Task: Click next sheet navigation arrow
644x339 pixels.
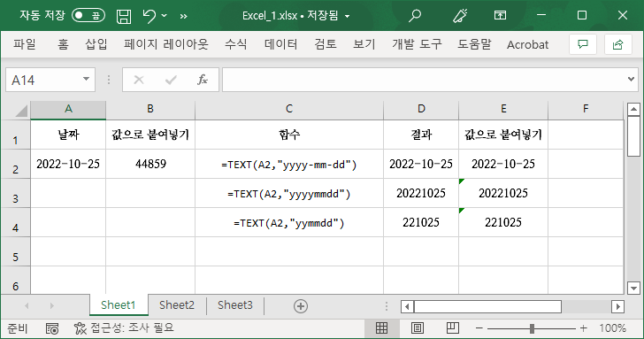Action: [x=51, y=305]
